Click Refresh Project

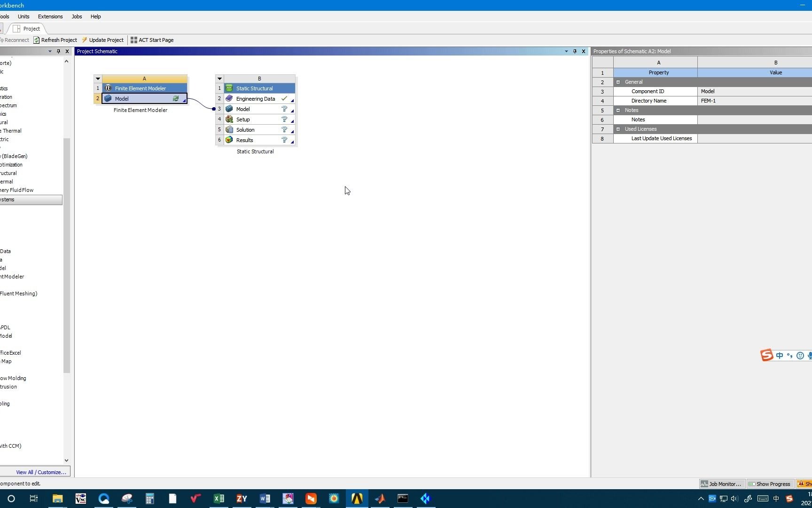click(55, 40)
